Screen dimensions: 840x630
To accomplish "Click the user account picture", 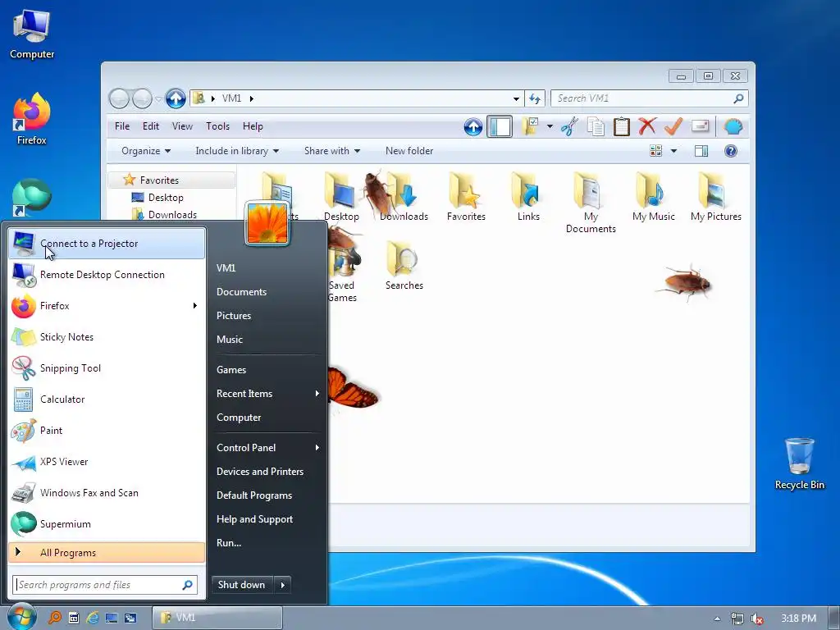I will tap(267, 223).
